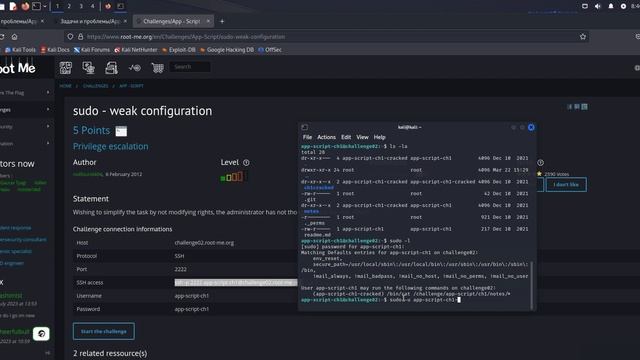The image size is (640, 360).
Task: Open the terminal File menu
Action: [x=307, y=137]
